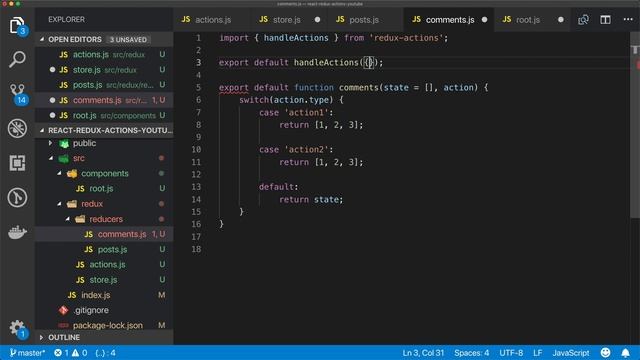This screenshot has width=640, height=360.
Task: Click Ln 3, Col 31 to go to line
Action: pos(423,353)
